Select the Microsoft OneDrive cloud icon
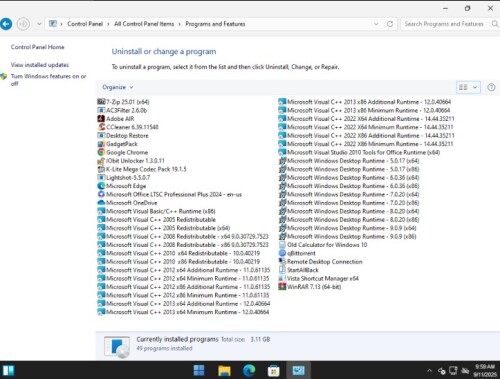Image resolution: width=500 pixels, height=379 pixels. click(x=101, y=203)
